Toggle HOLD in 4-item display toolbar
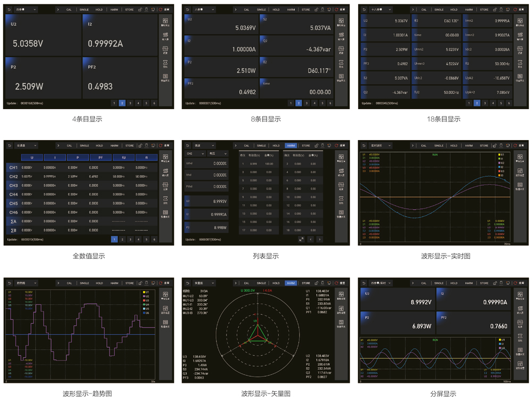 (99, 10)
